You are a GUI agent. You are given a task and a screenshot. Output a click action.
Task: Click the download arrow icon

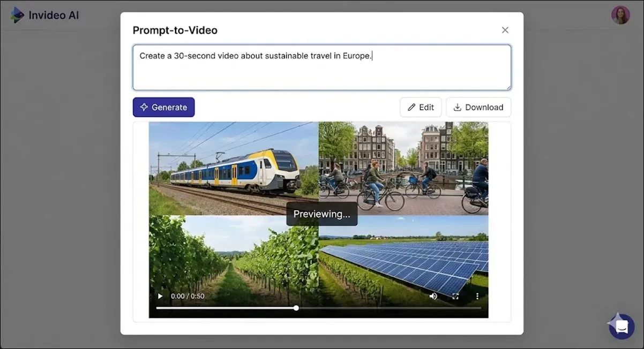coord(457,107)
